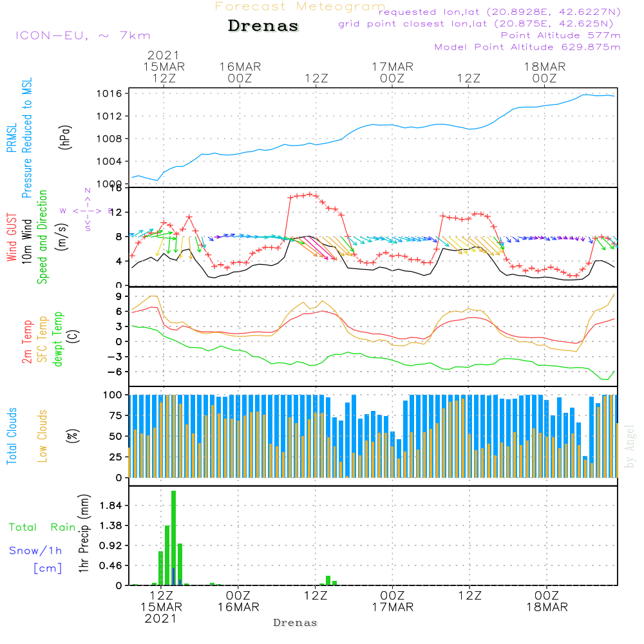Screen dimensions: 644x644
Task: Click the "grid point closest lon,lat" line
Action: point(476,24)
